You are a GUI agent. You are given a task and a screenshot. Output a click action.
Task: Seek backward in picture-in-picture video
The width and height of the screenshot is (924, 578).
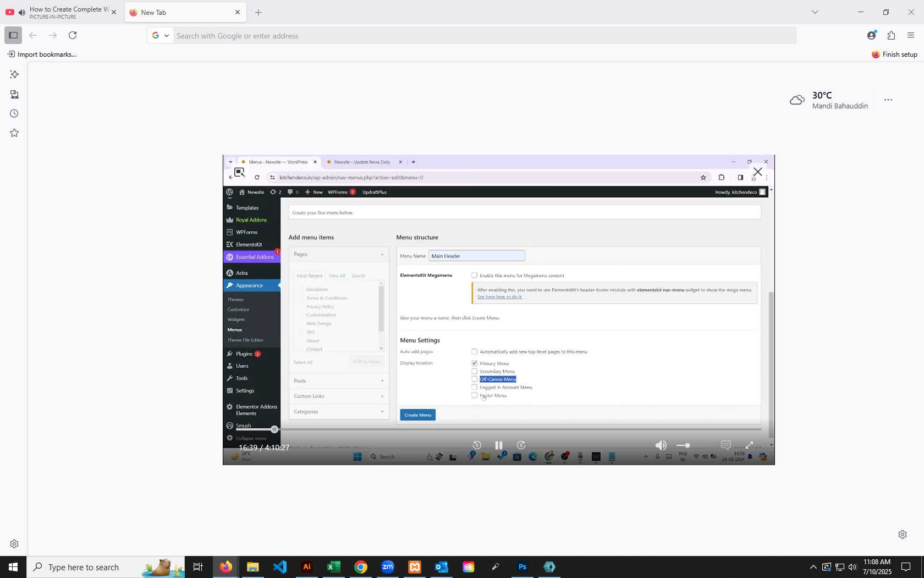coord(477,445)
